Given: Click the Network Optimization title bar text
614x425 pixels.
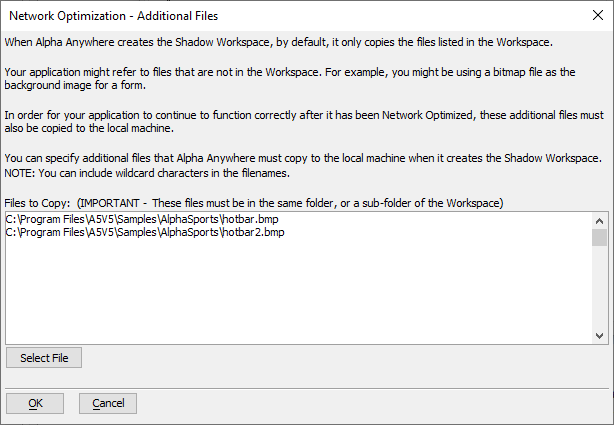Looking at the screenshot, I should pyautogui.click(x=114, y=16).
